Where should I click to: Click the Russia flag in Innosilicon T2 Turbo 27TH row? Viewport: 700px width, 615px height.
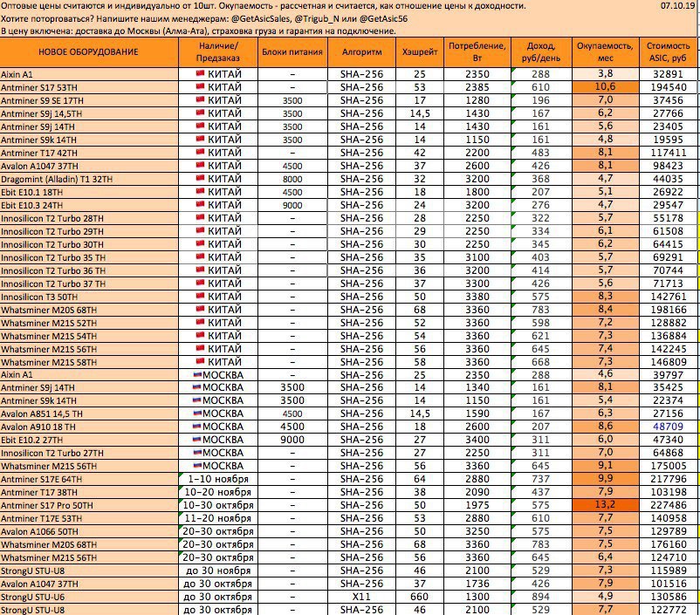[197, 452]
